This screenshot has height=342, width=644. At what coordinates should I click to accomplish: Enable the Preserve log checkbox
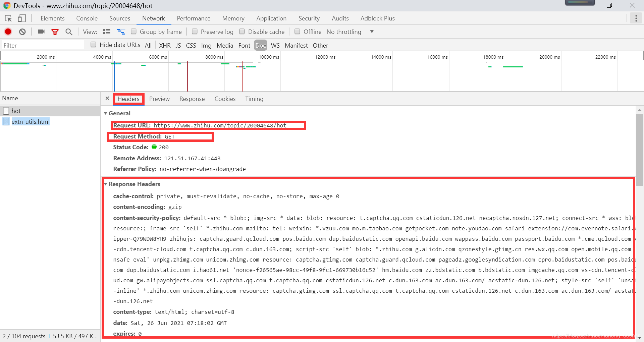click(x=195, y=31)
